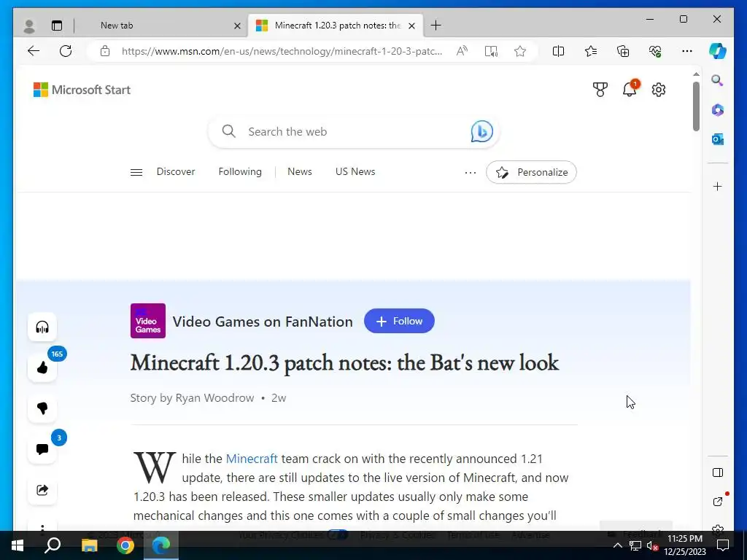Open notifications bell icon
Viewport: 747px width, 560px height.
630,88
